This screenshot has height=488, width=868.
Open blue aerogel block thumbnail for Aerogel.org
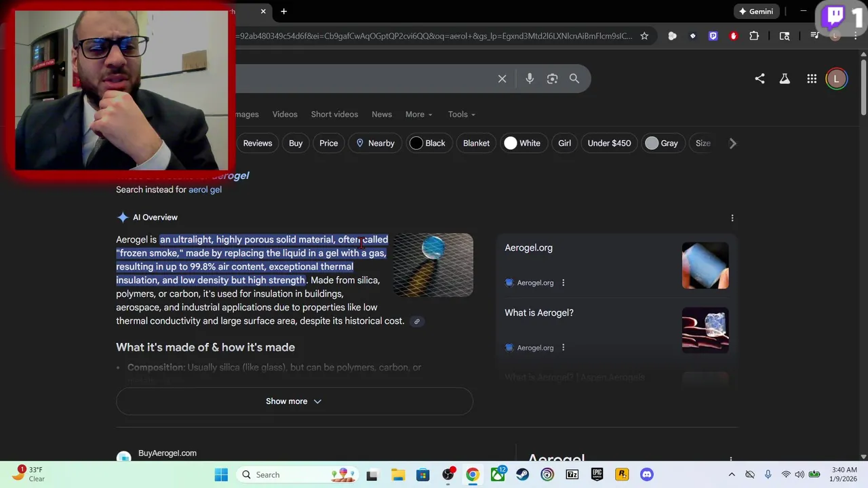705,266
